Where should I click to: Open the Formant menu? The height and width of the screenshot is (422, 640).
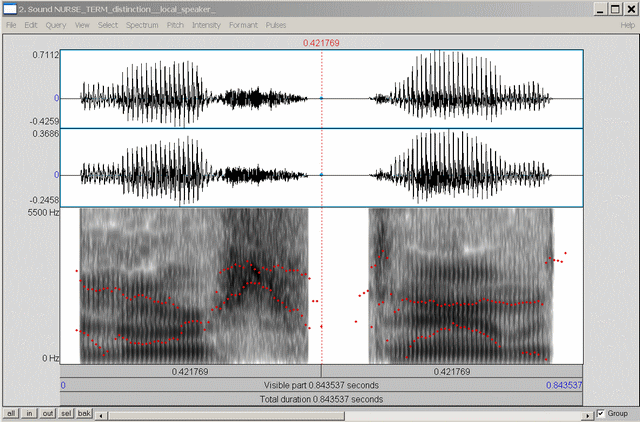point(242,24)
